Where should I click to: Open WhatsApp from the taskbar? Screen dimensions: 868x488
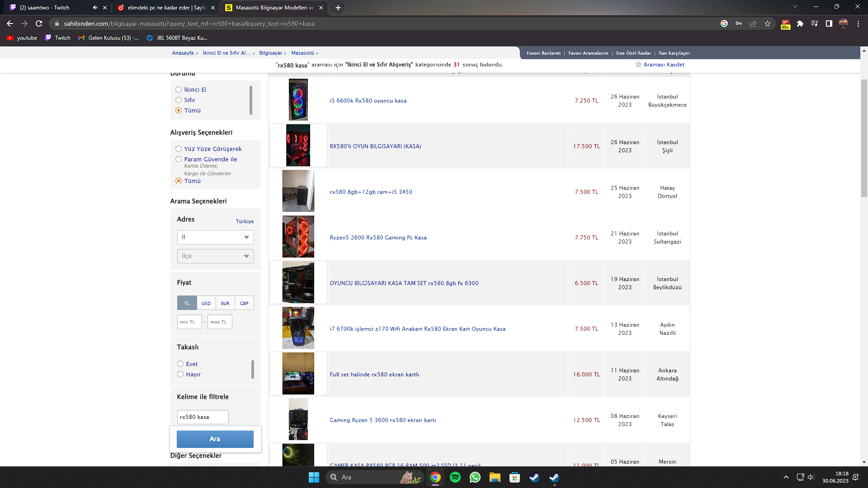click(x=475, y=477)
